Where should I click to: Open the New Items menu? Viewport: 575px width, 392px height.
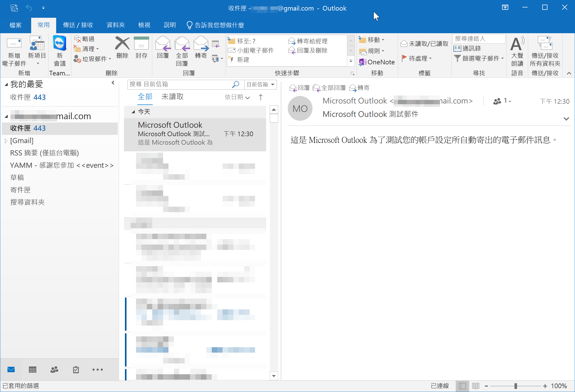pos(37,51)
